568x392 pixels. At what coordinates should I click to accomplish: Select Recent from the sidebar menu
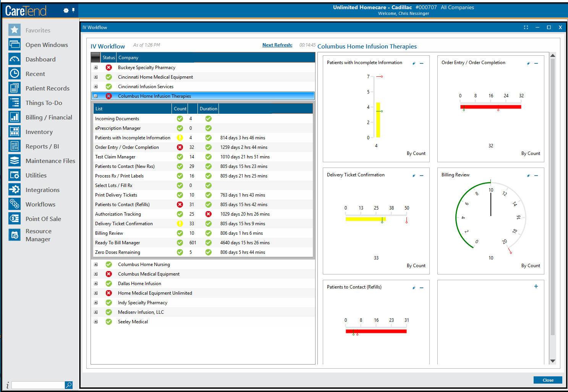(35, 74)
